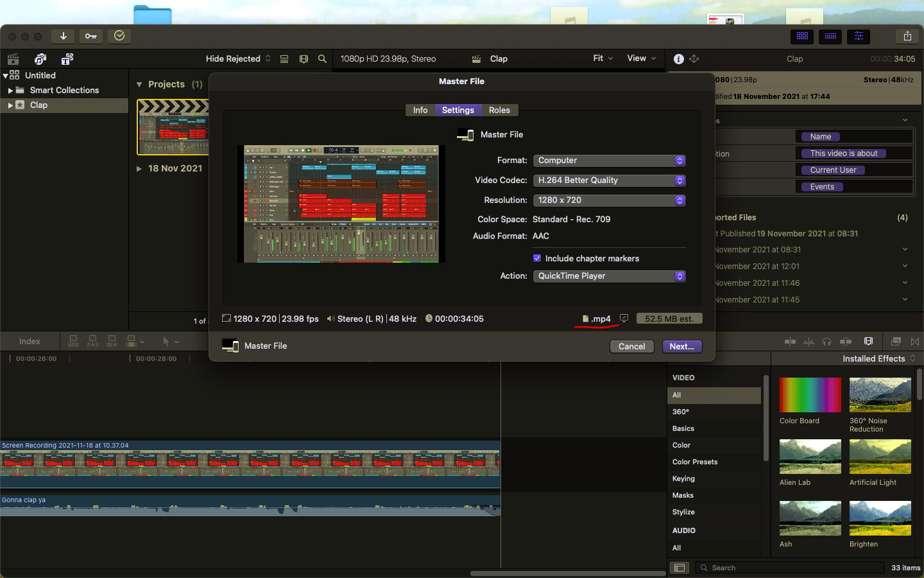The height and width of the screenshot is (578, 924).
Task: Open the Titles and Generators sidebar
Action: [67, 59]
